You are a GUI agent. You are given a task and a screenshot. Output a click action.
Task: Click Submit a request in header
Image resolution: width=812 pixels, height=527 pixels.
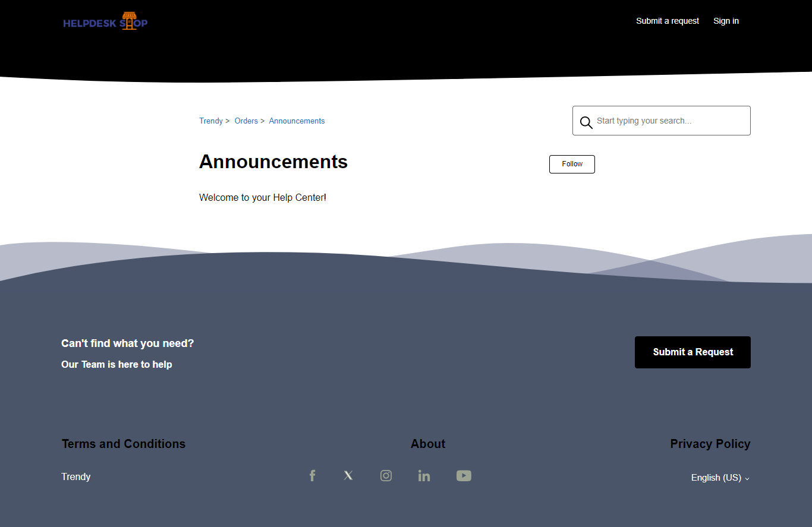[x=667, y=21]
